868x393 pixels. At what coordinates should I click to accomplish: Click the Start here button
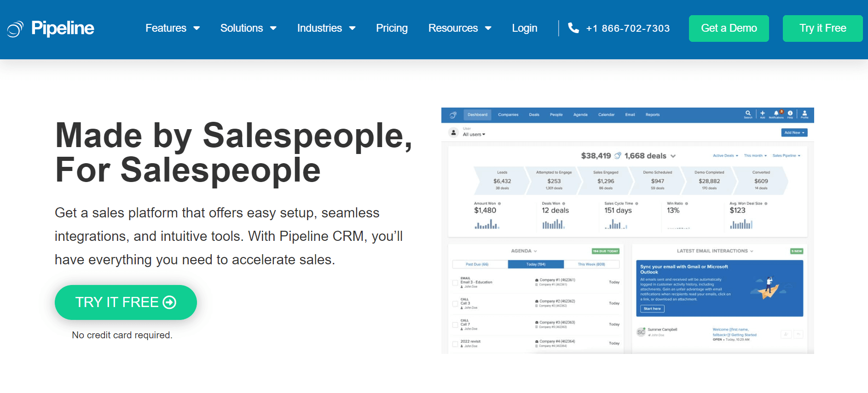point(652,309)
